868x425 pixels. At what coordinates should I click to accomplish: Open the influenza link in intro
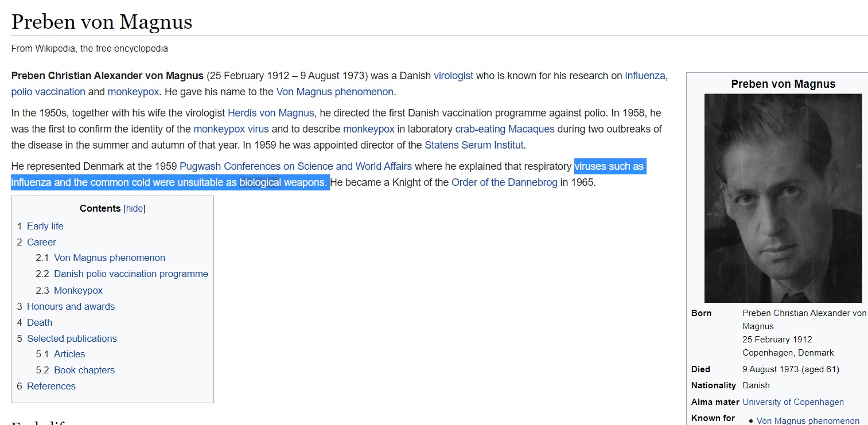click(x=646, y=76)
